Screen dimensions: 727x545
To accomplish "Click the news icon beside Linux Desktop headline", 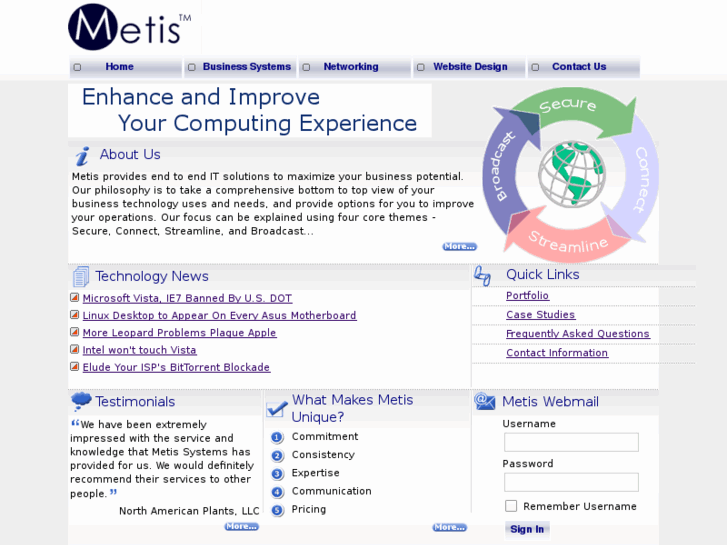I will coord(74,314).
